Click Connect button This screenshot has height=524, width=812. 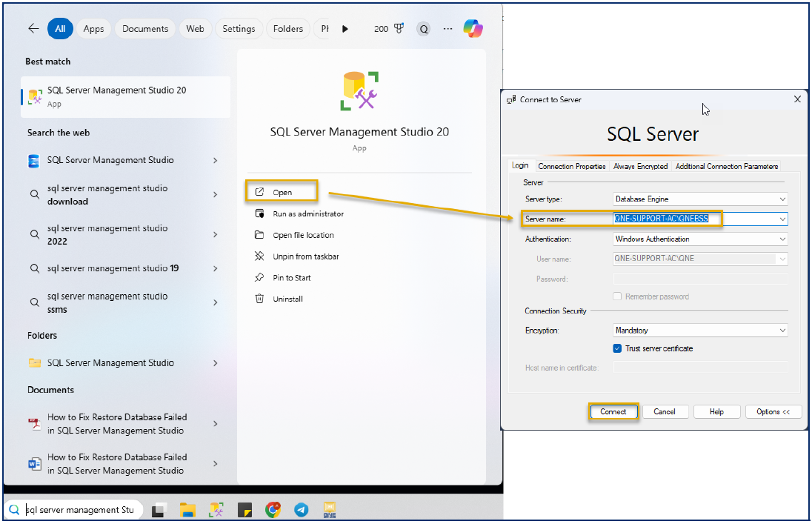[x=613, y=411]
